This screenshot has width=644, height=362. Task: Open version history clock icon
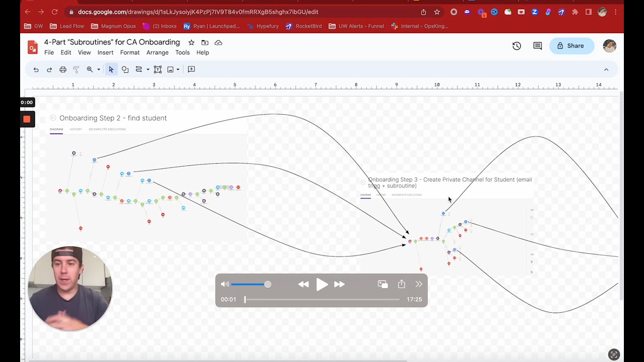517,46
